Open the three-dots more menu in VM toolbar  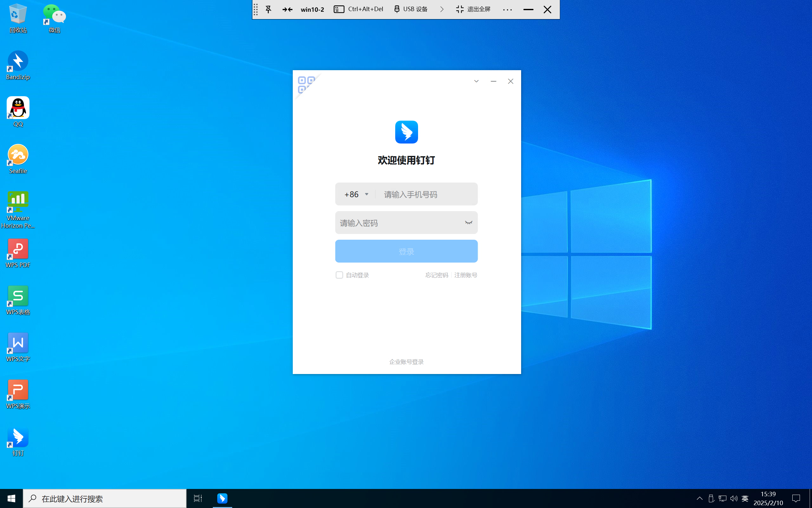[x=507, y=10]
